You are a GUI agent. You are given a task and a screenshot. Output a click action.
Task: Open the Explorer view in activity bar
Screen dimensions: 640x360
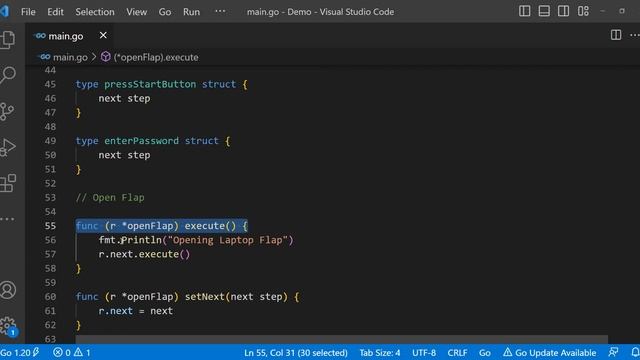coord(7,40)
